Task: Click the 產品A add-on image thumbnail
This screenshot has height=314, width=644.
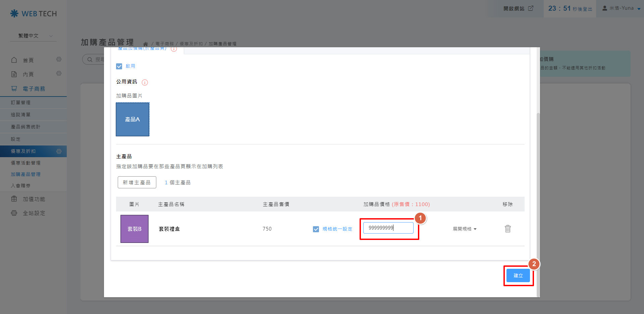Action: click(x=132, y=119)
